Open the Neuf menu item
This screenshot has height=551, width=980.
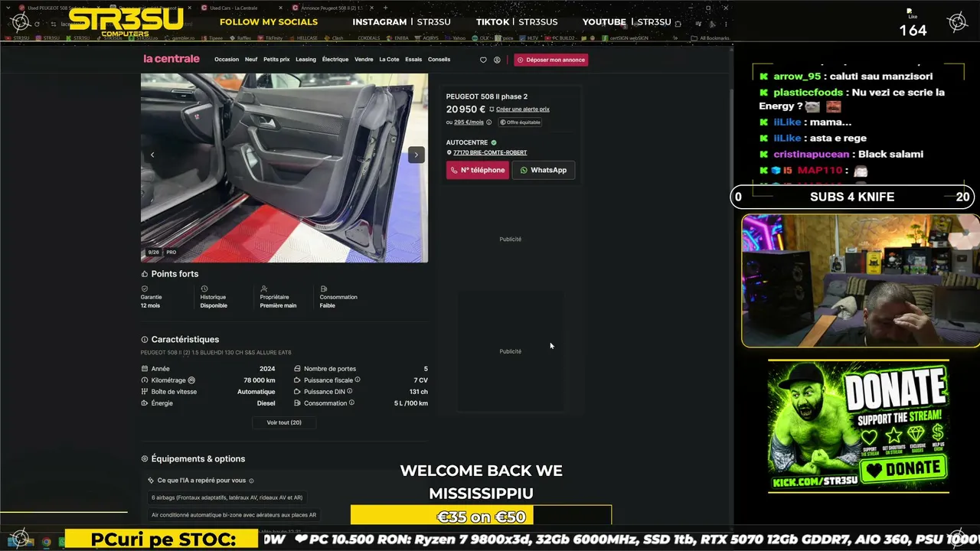[x=251, y=60]
